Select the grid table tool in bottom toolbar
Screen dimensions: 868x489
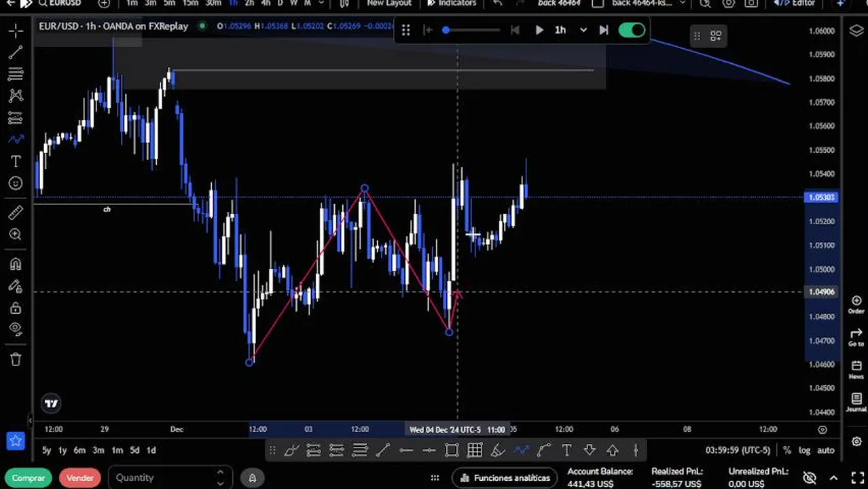pyautogui.click(x=475, y=450)
